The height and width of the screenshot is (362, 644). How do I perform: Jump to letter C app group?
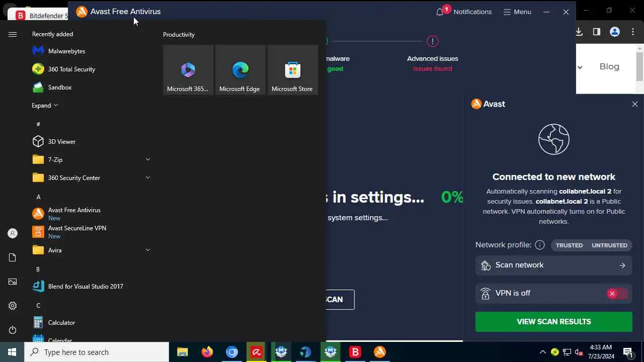click(38, 305)
